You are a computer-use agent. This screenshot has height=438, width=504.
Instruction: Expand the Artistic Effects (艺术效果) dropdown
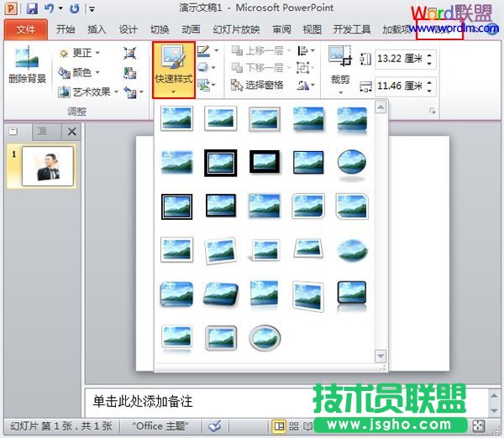click(91, 92)
